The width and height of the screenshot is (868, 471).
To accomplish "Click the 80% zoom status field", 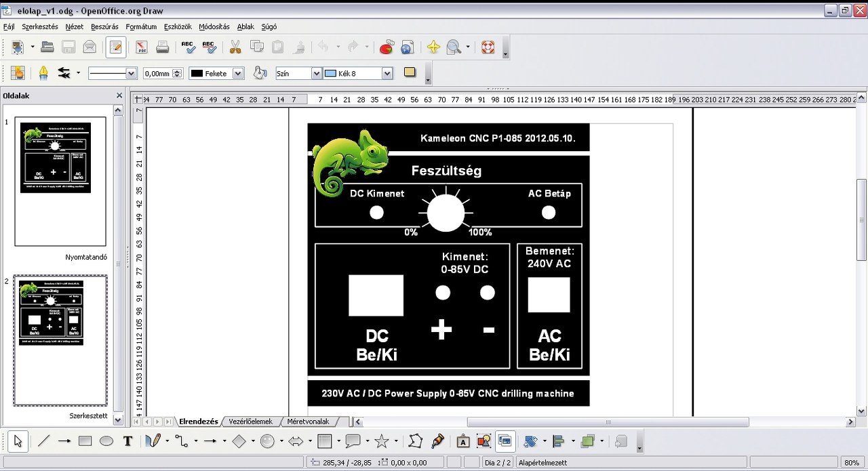I will tap(851, 463).
